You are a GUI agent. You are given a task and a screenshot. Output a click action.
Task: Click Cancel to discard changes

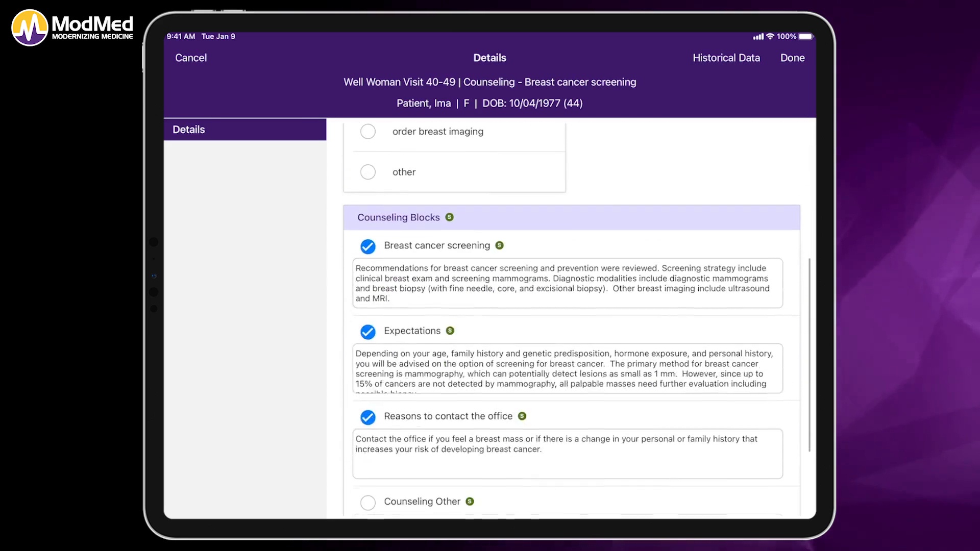click(190, 58)
